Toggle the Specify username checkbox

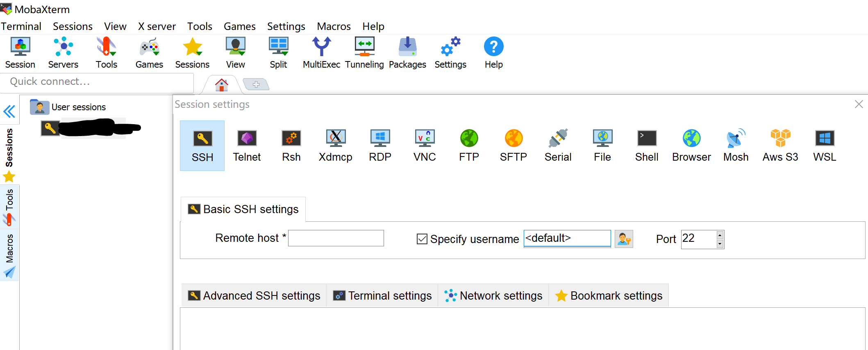[x=422, y=239]
